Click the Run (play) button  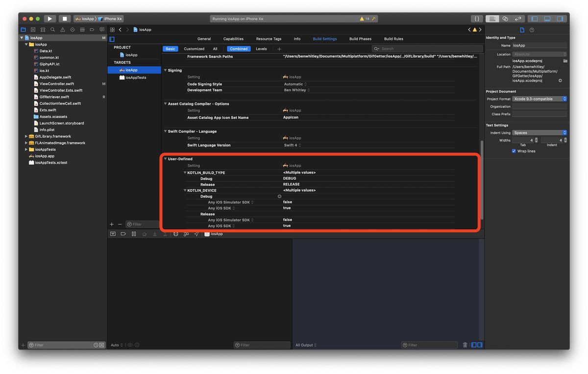50,19
